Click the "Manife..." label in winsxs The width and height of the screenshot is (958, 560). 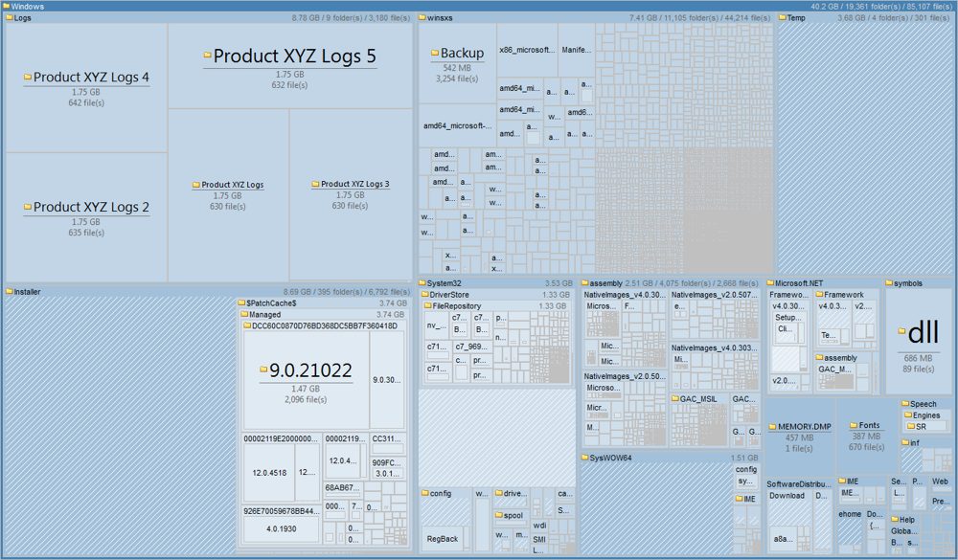[576, 50]
